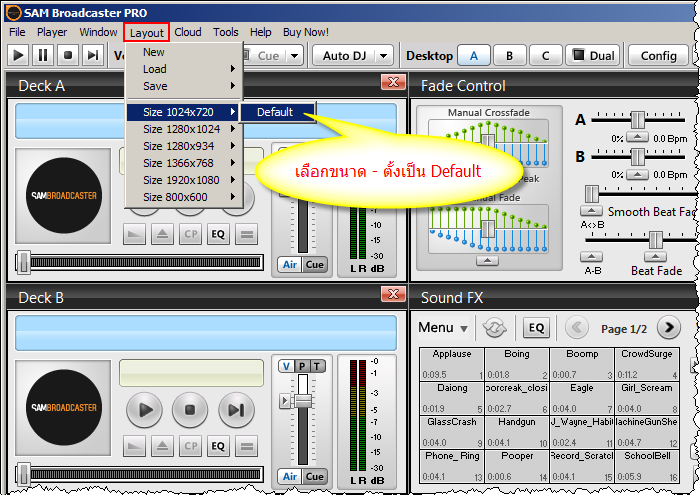Open Sound FX EQ button

pos(536,328)
